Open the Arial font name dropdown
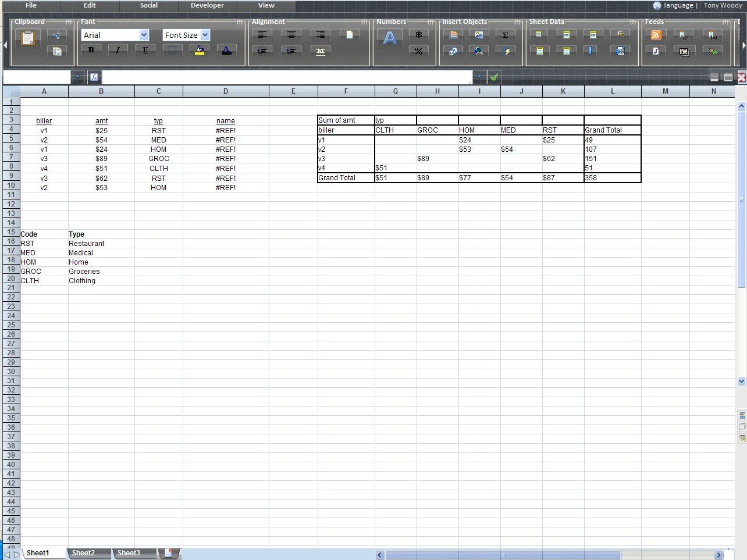Image resolution: width=747 pixels, height=560 pixels. click(x=144, y=35)
